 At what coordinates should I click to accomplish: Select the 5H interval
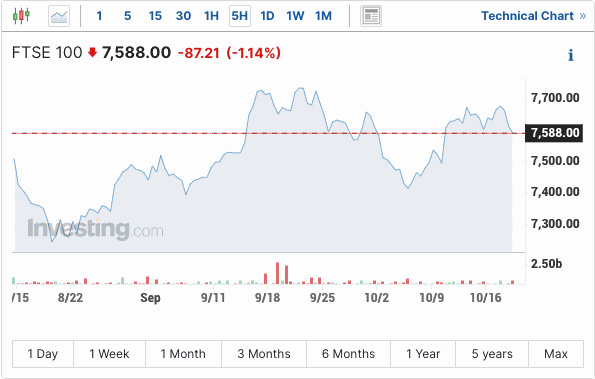(240, 16)
